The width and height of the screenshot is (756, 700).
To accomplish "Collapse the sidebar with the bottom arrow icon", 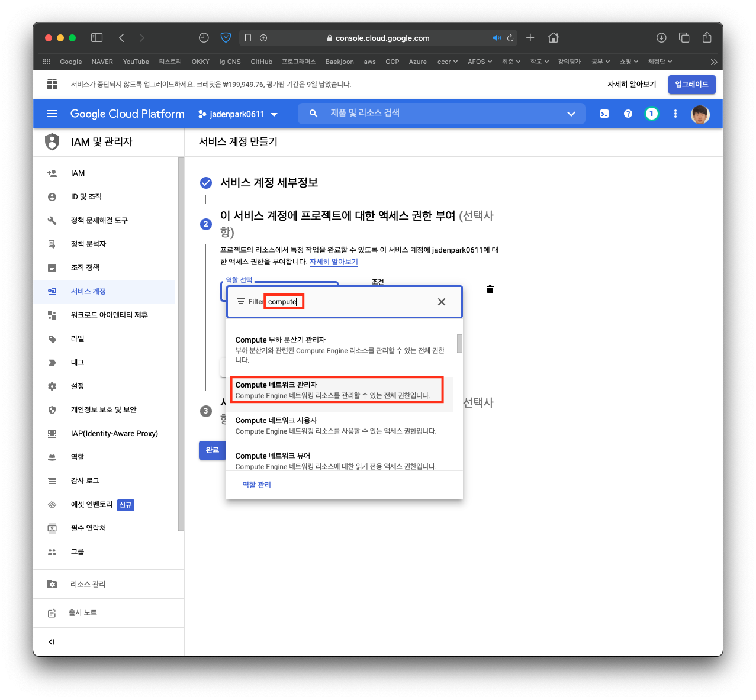I will (x=52, y=641).
